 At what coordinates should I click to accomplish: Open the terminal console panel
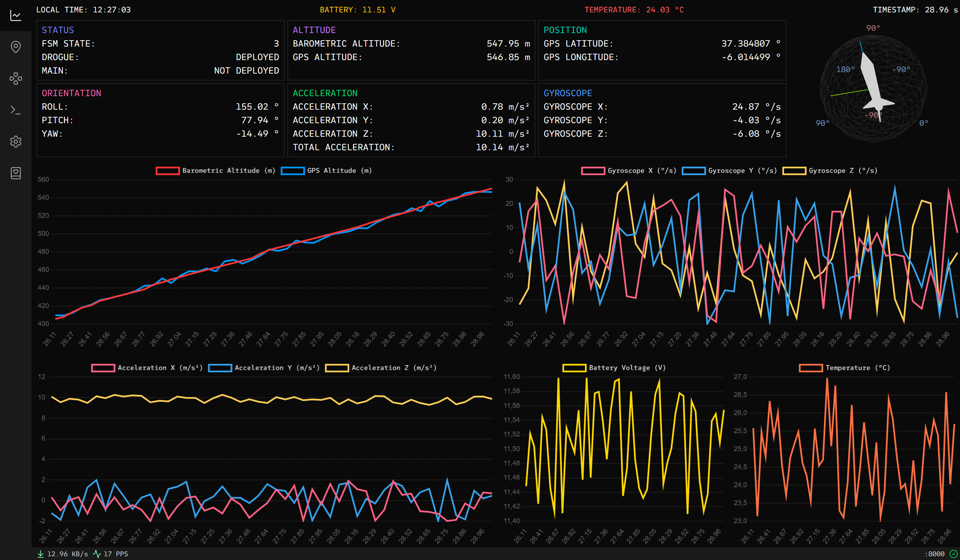click(x=16, y=110)
